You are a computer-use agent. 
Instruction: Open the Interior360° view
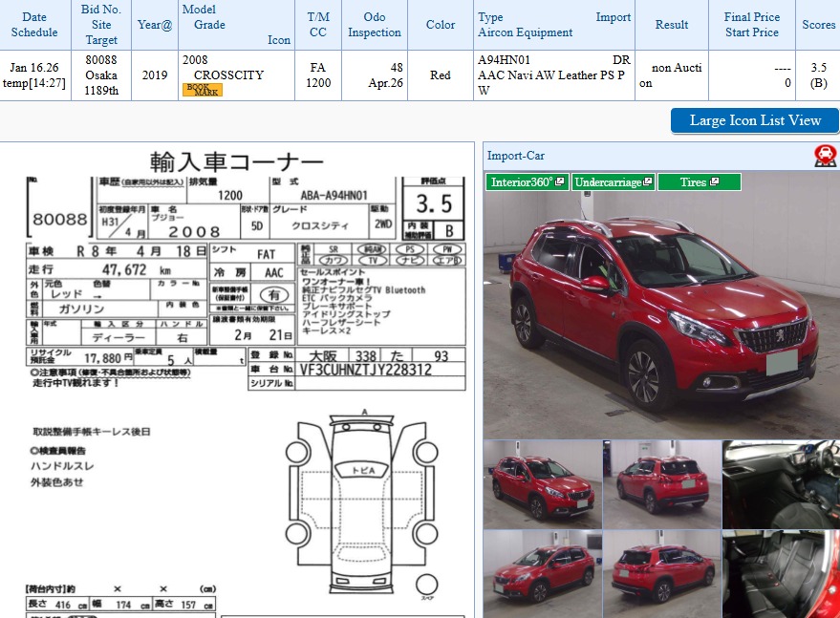pyautogui.click(x=528, y=182)
